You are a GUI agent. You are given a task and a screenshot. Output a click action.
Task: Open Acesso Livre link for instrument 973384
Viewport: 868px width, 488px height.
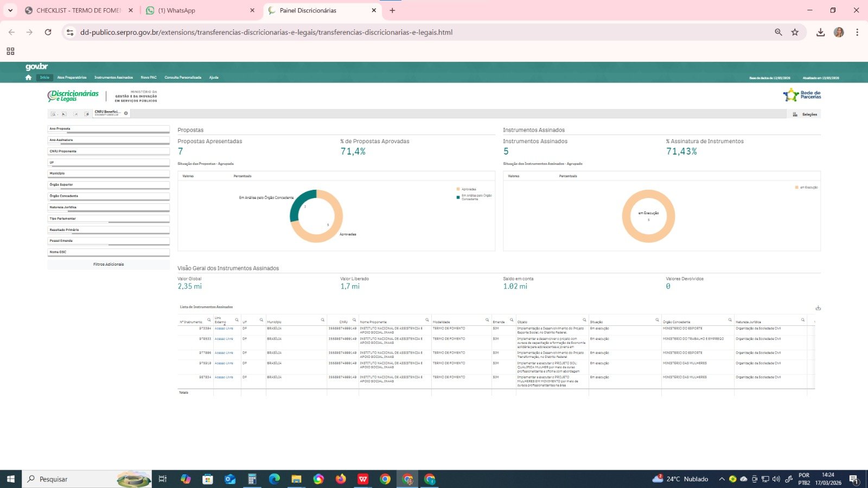(224, 329)
